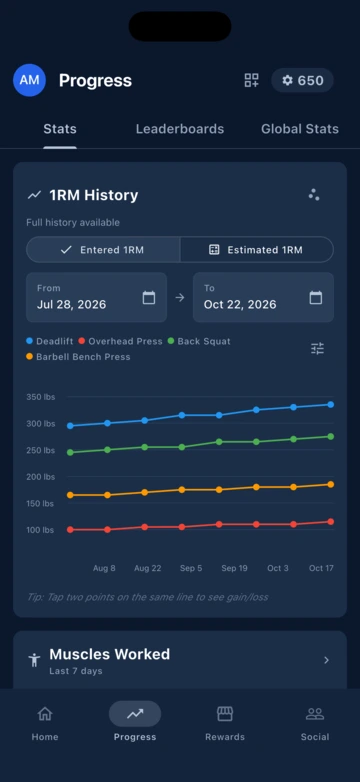Select the Estimated 1RM option
The width and height of the screenshot is (360, 782).
point(256,250)
